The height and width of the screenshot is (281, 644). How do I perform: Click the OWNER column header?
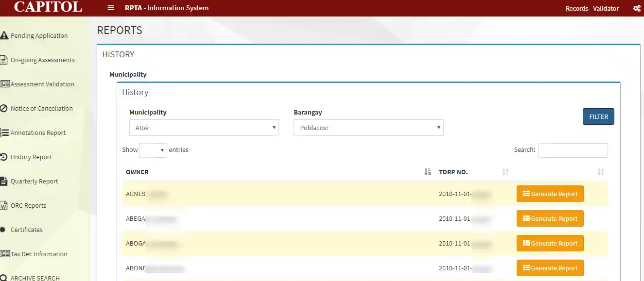tap(137, 172)
